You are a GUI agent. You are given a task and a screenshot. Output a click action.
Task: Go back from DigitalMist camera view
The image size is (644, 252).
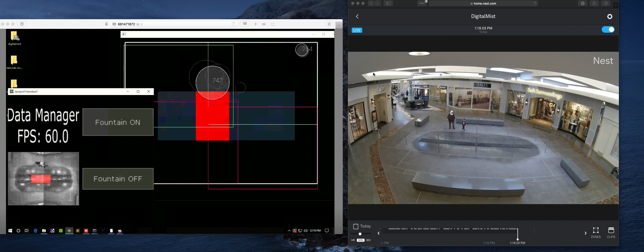tap(357, 16)
